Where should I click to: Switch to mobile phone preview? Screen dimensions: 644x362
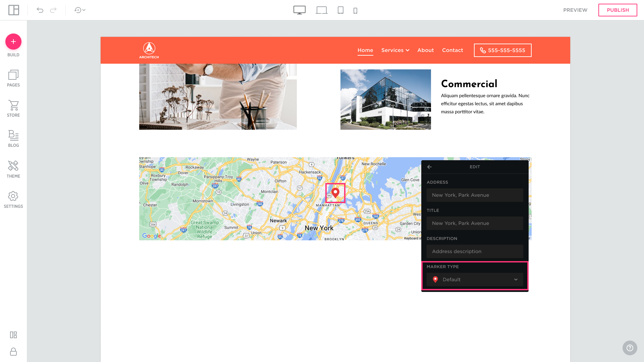(x=355, y=10)
